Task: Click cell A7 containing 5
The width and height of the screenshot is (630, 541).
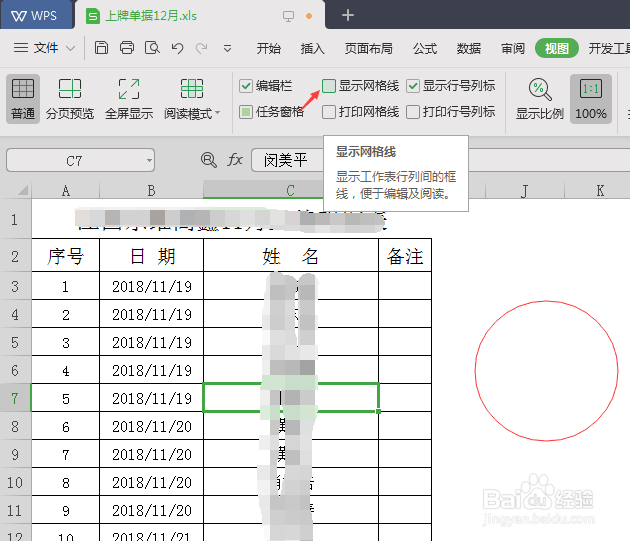Action: [x=65, y=398]
